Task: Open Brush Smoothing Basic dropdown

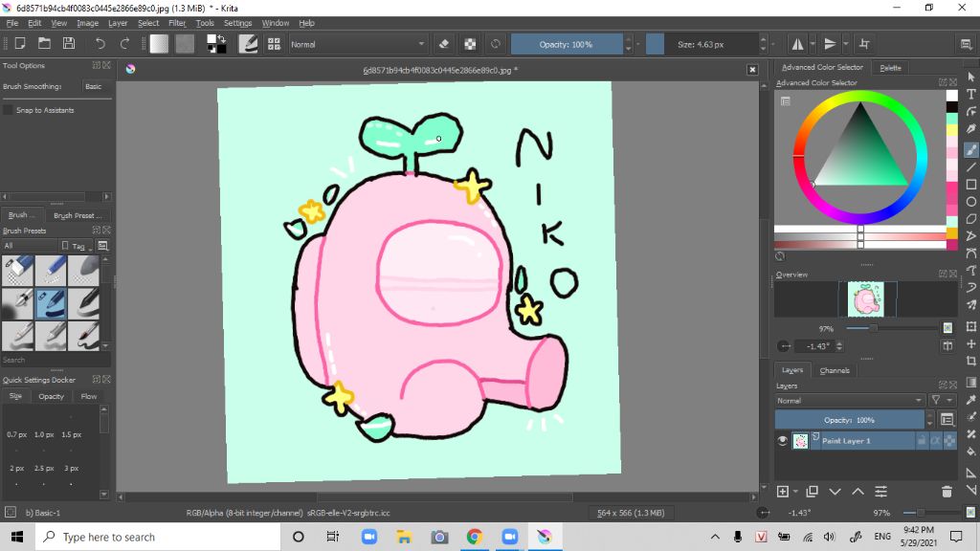Action: (x=97, y=86)
